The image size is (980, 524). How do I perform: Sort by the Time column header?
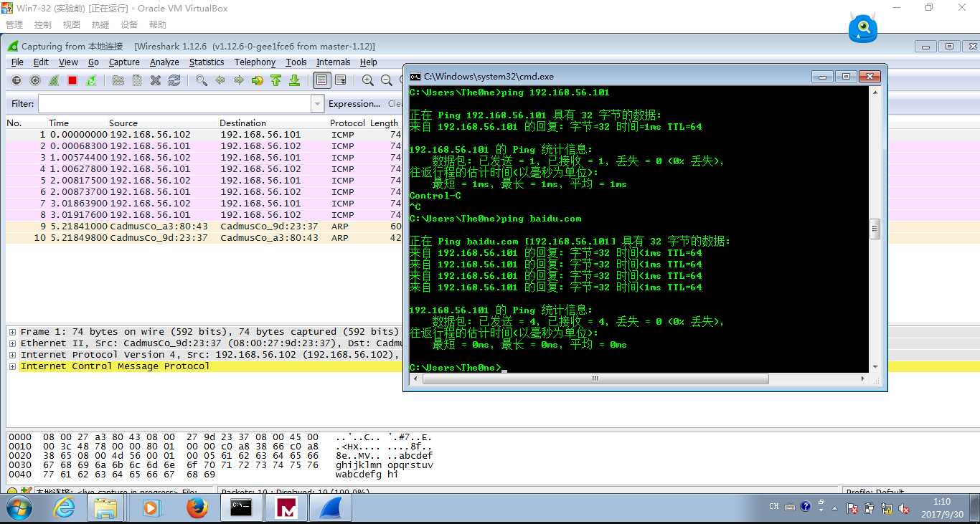[x=59, y=123]
